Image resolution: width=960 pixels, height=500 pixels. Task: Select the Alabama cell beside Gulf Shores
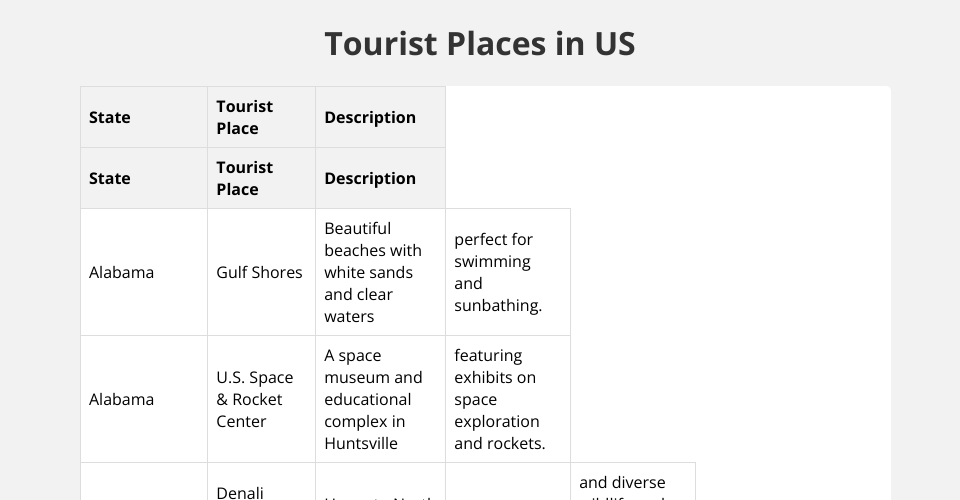(x=122, y=272)
